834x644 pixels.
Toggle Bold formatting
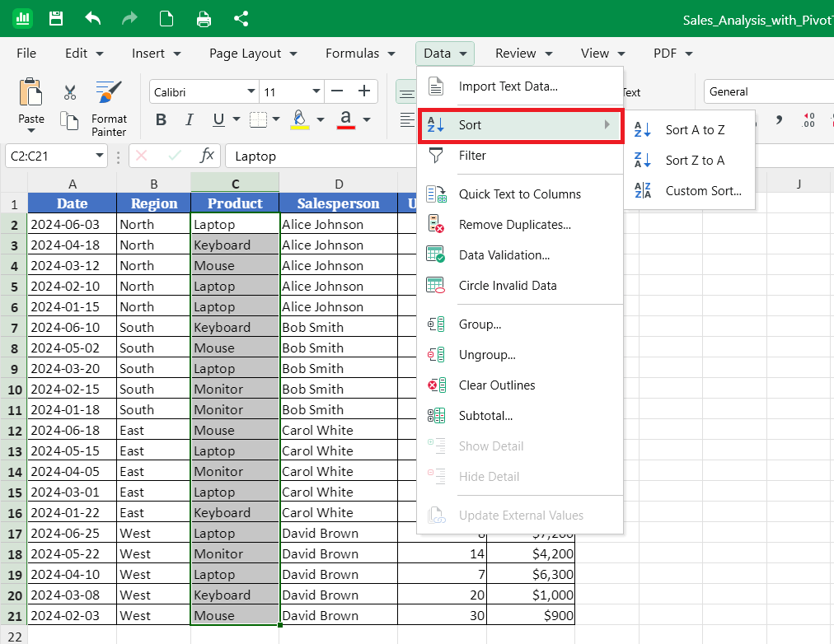(162, 119)
